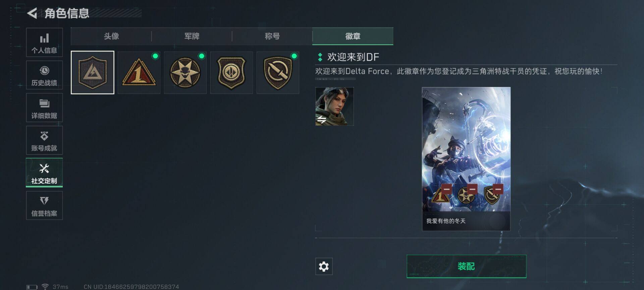Select the 社交定制 sidebar section

click(44, 173)
